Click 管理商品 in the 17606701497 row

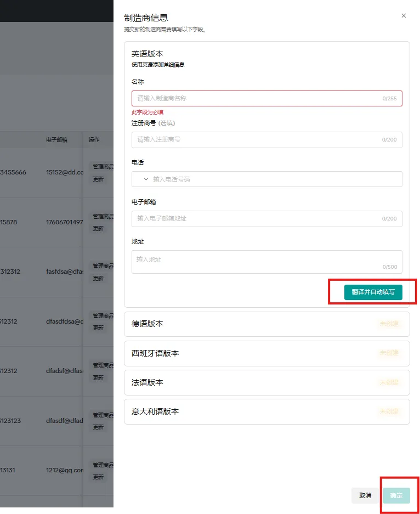coord(102,216)
